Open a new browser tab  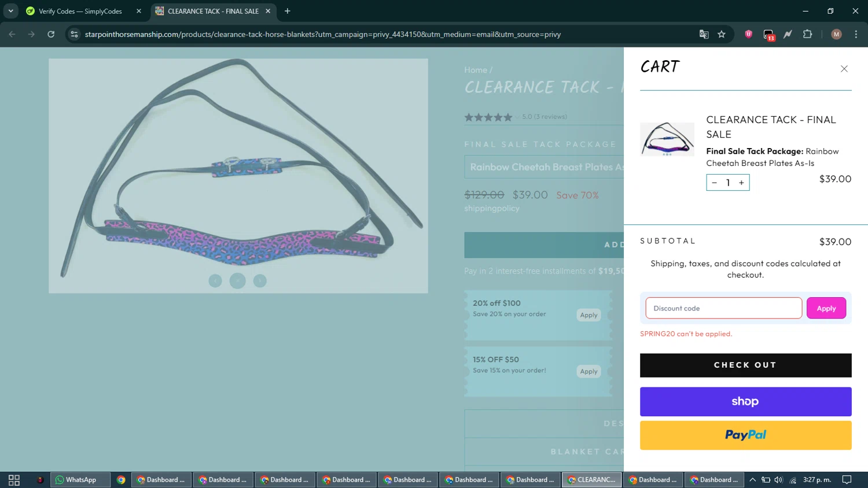coord(288,11)
